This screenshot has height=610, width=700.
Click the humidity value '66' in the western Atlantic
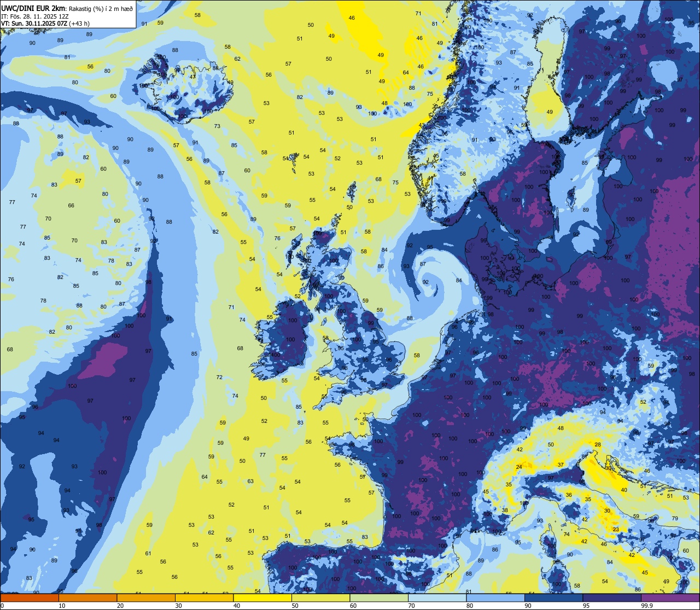click(x=71, y=206)
